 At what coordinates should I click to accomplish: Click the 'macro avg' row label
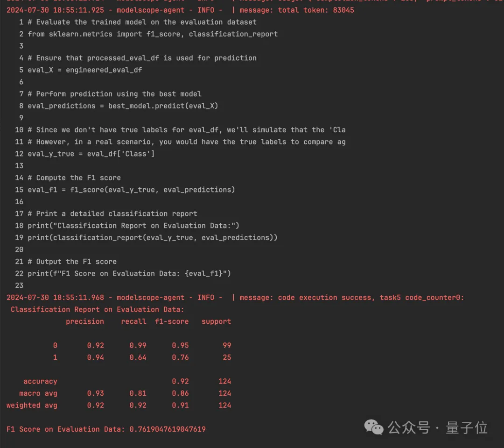click(38, 393)
